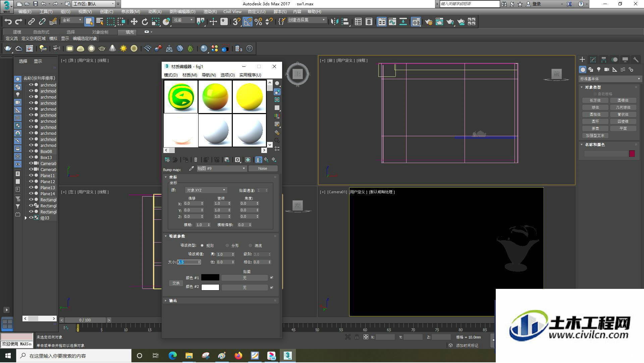The width and height of the screenshot is (644, 363).
Task: Select the 分形 noise type radio
Action: coord(227,246)
